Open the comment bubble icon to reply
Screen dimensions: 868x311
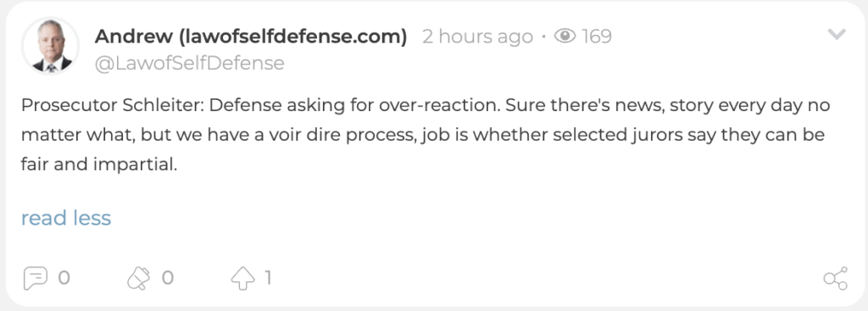point(35,278)
